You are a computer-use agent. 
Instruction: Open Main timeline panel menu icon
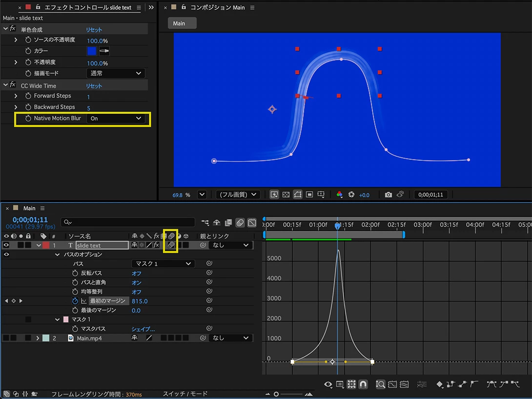pos(42,208)
